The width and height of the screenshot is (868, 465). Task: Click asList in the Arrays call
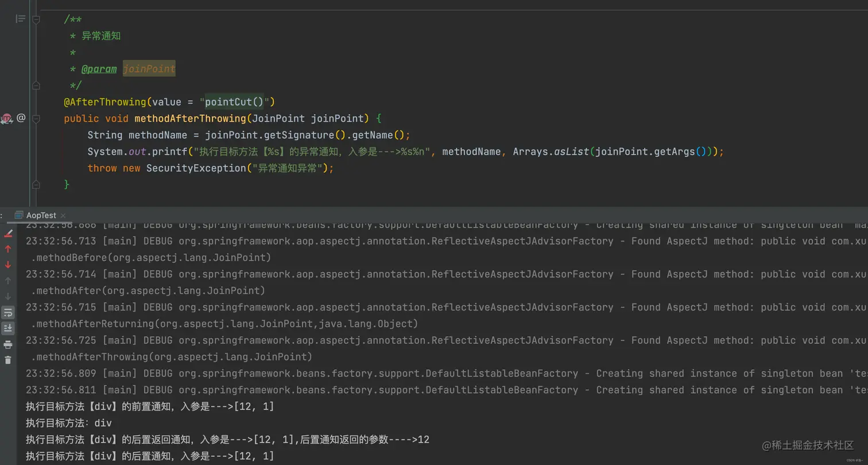tap(571, 152)
